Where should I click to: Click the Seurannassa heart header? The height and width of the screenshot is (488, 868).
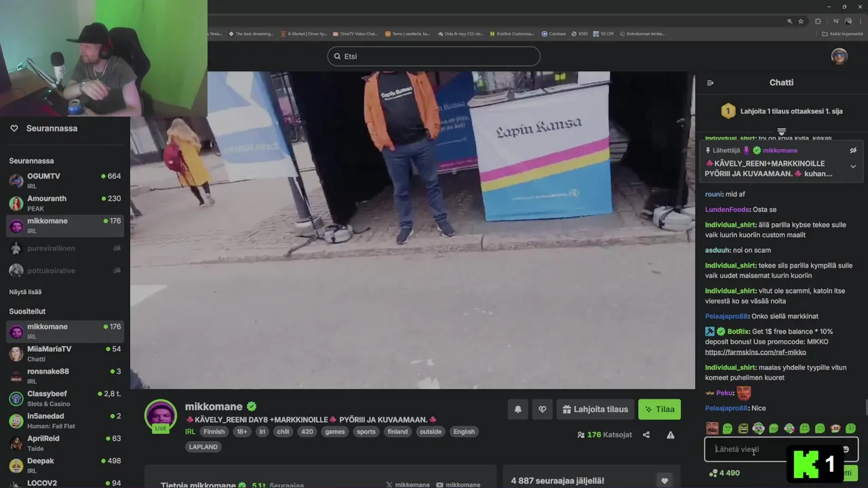click(43, 128)
